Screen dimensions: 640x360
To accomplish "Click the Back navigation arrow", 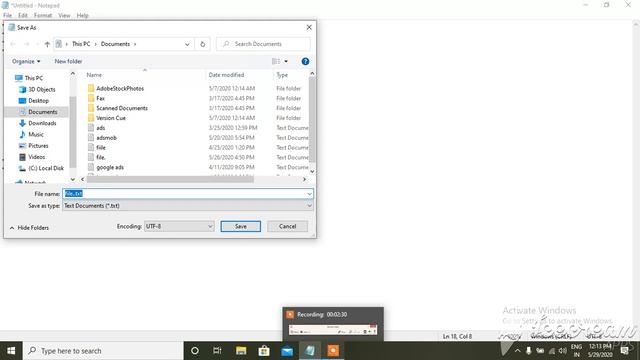I will (13, 44).
